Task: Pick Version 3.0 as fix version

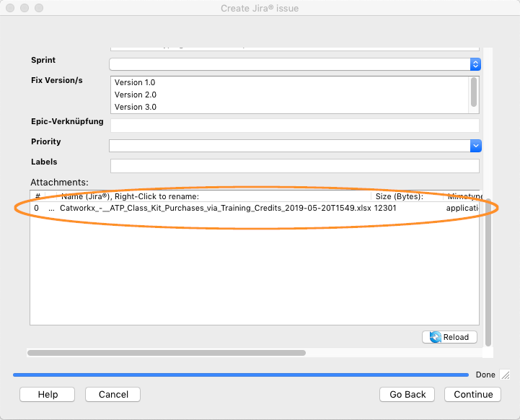Action: pos(135,107)
